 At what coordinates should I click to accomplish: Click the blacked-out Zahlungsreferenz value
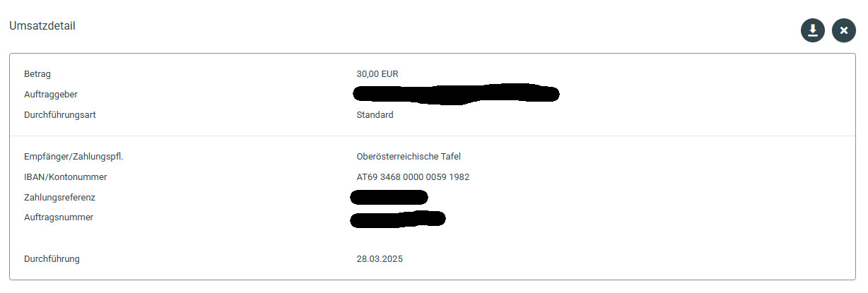pos(389,198)
